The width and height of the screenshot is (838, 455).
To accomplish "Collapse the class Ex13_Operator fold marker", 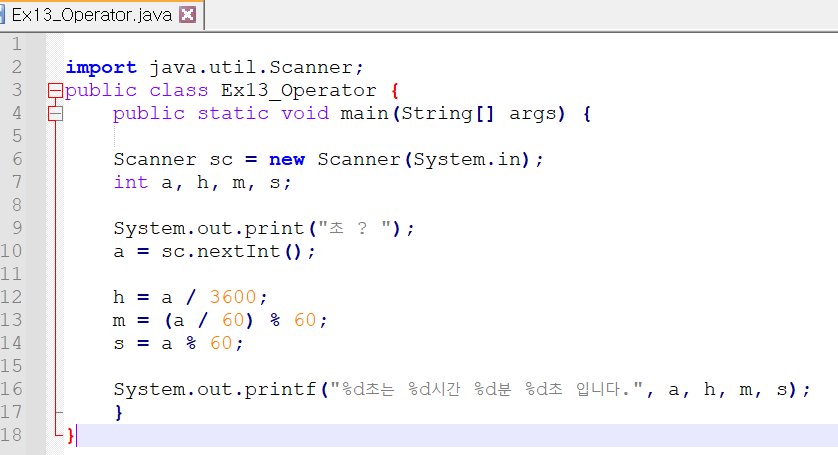I will tap(55, 90).
